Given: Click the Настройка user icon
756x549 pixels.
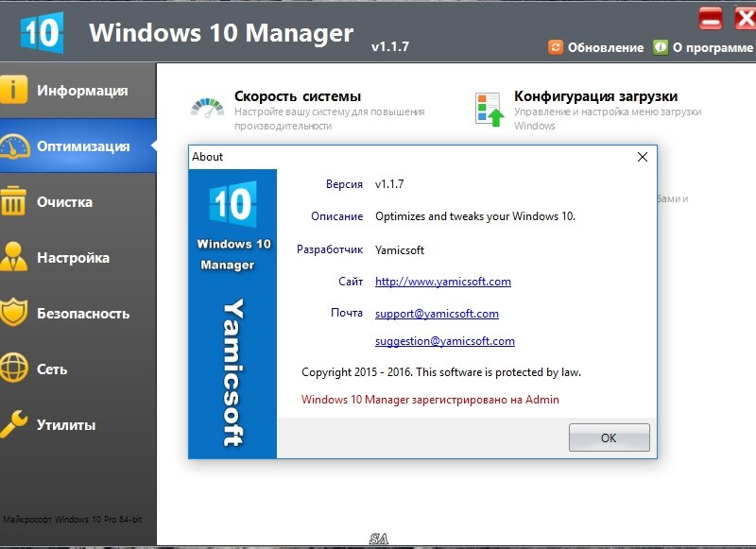Looking at the screenshot, I should coord(13,256).
